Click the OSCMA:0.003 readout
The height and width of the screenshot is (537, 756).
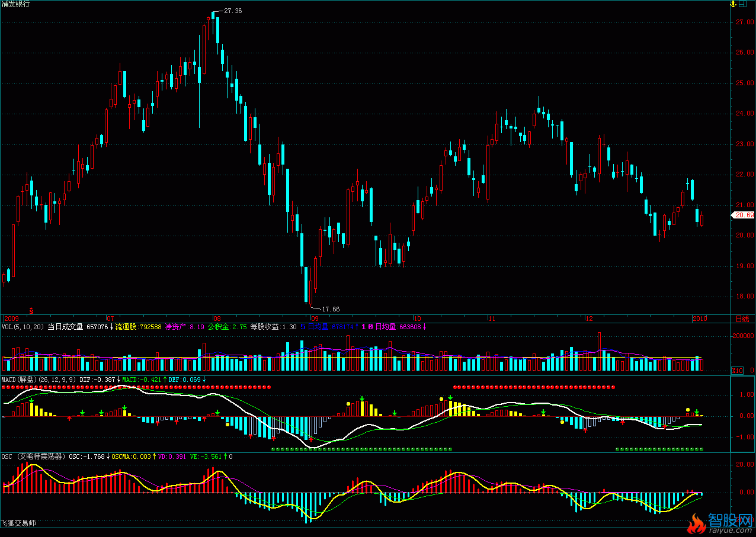(130, 456)
